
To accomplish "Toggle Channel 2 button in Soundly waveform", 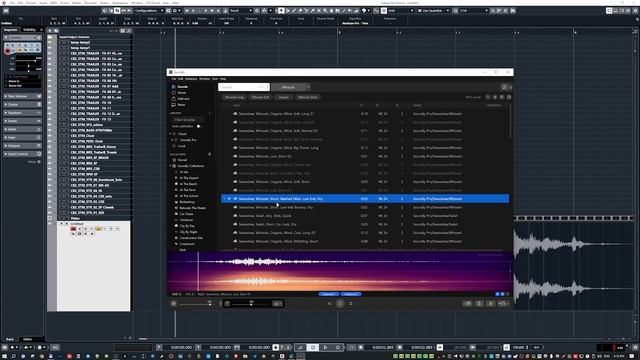I will coord(351,294).
